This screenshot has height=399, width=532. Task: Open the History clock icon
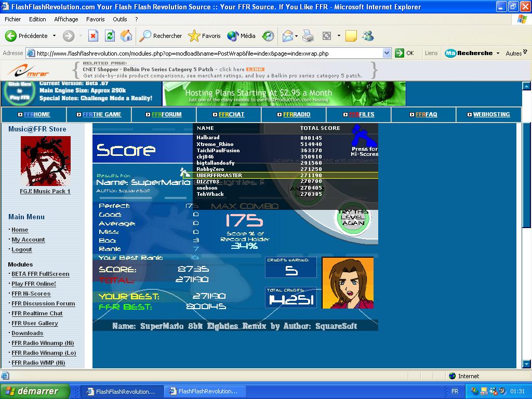268,36
